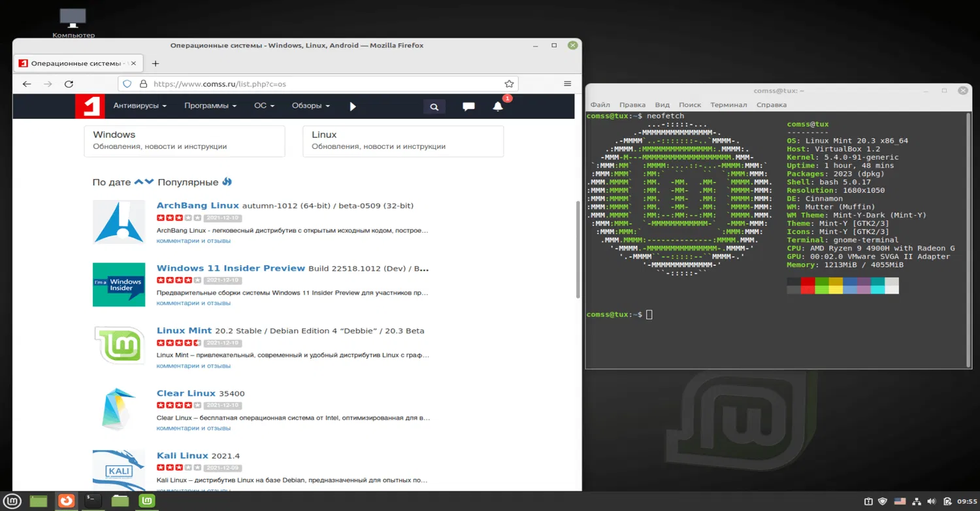Open the Вид menu in terminal
This screenshot has height=511, width=980.
tap(662, 105)
